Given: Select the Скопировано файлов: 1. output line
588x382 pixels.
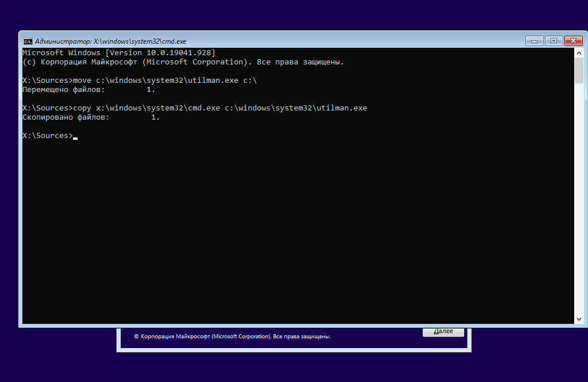Looking at the screenshot, I should coord(91,117).
